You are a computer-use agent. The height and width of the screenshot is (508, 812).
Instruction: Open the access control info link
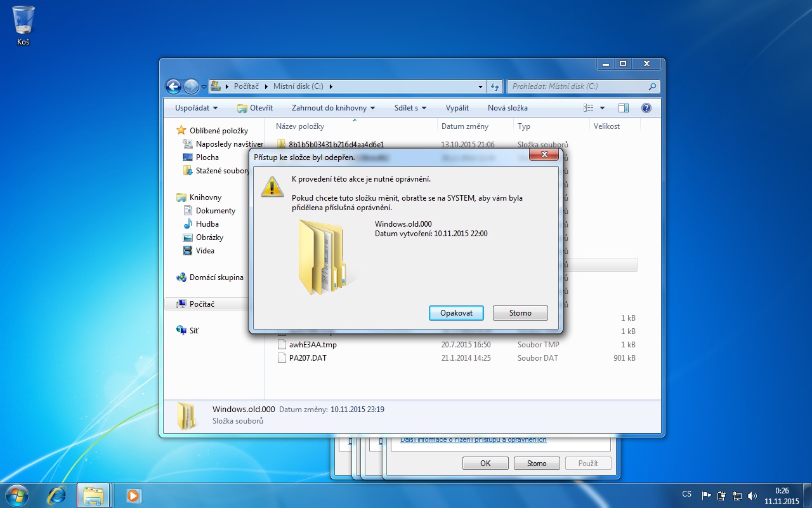tap(473, 440)
